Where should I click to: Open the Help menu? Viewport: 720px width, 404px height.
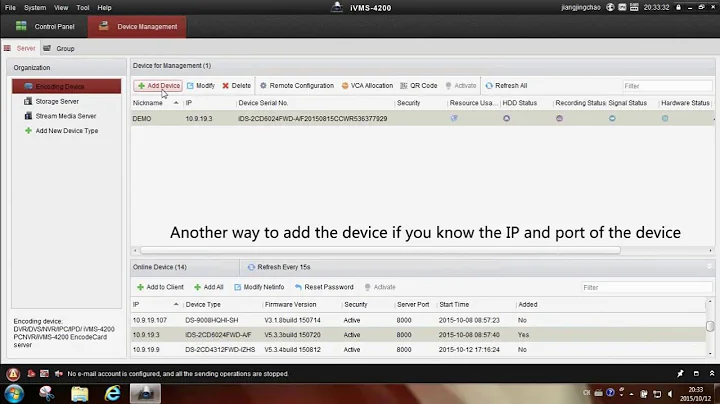point(104,8)
